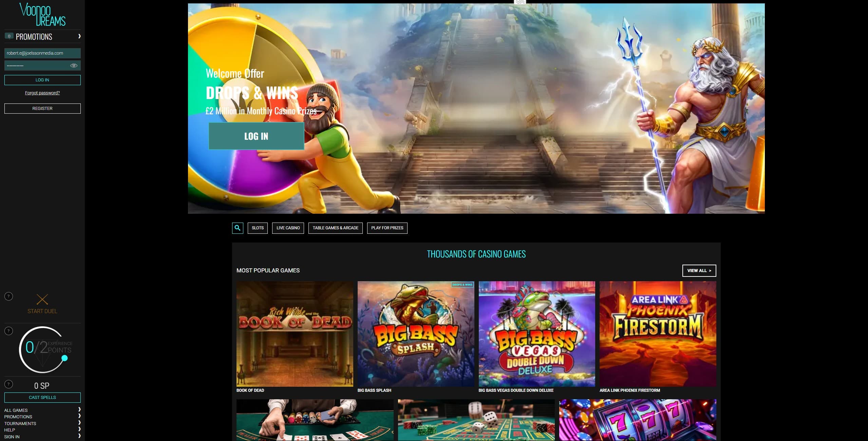Screen dimensions: 868x441
Task: Click View All popular games
Action: pos(699,270)
